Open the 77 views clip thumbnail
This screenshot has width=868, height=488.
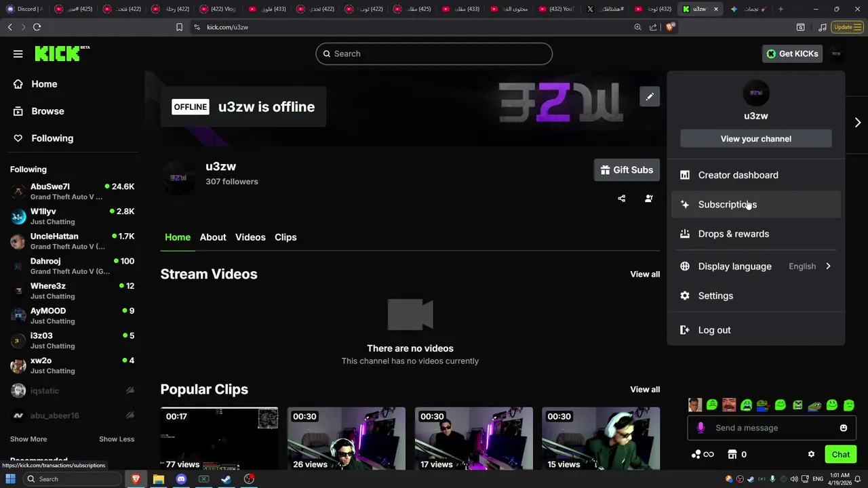pos(219,439)
